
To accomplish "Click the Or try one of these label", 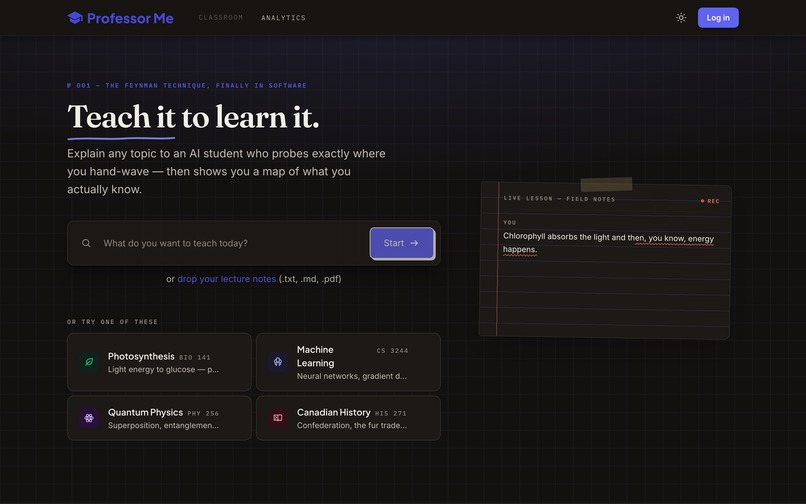I will [113, 322].
